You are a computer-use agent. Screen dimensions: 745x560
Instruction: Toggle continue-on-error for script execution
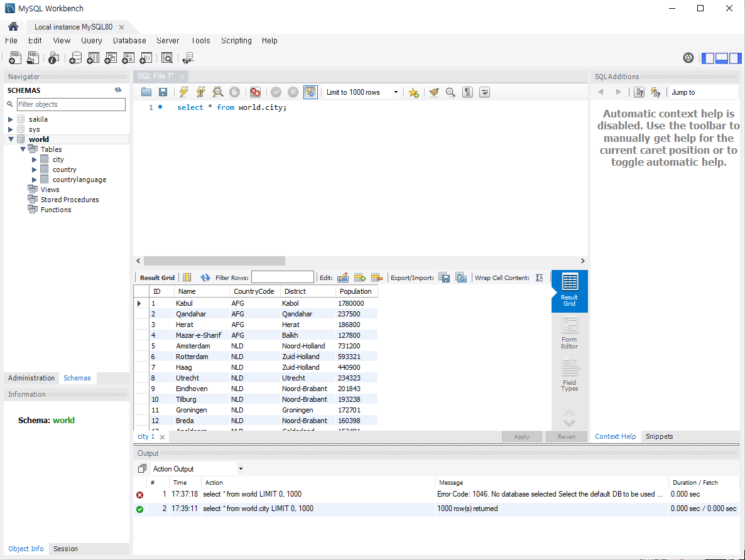tap(255, 92)
